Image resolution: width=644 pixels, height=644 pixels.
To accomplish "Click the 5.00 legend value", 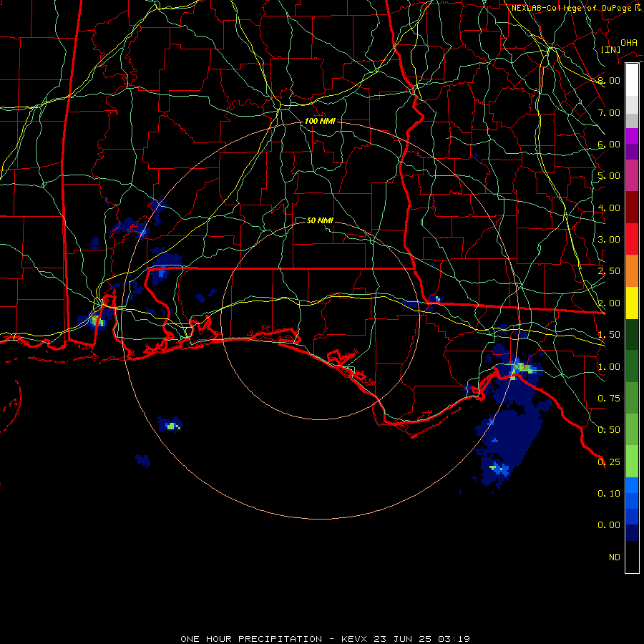I will (609, 176).
